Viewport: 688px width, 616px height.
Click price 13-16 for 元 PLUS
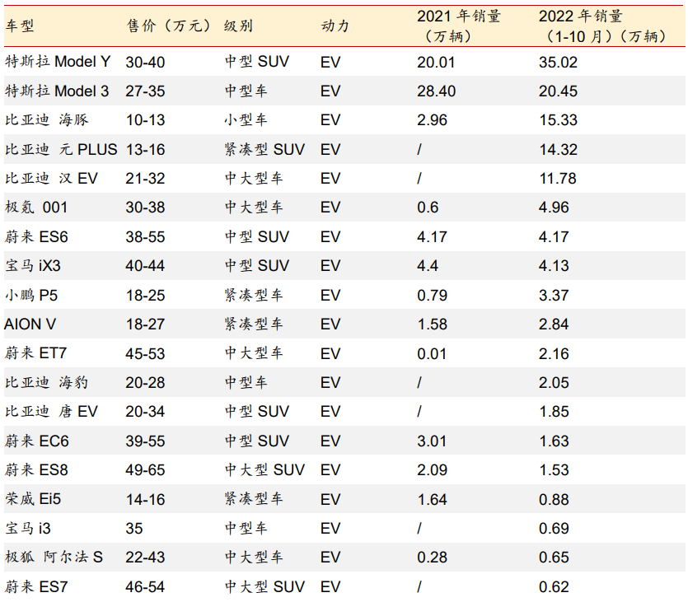[145, 150]
